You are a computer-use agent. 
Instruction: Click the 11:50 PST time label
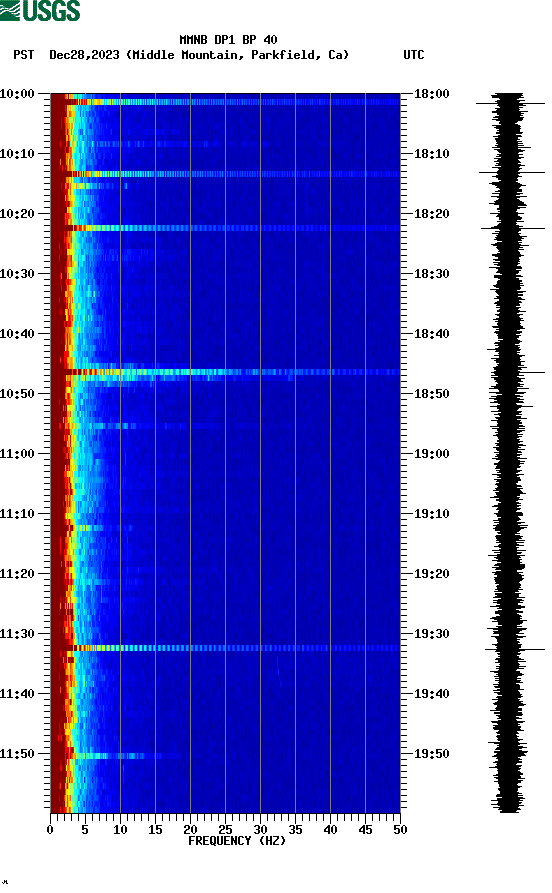click(17, 754)
